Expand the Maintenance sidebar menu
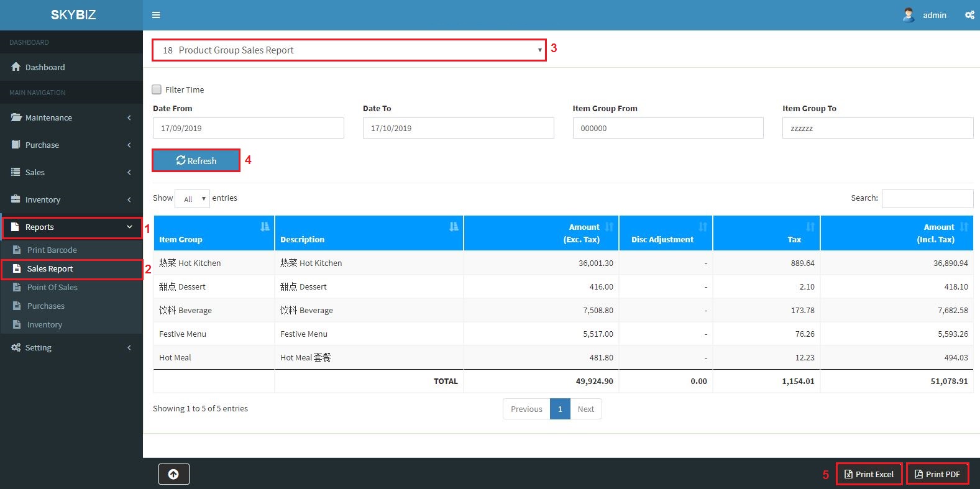The height and width of the screenshot is (489, 980). (x=71, y=117)
